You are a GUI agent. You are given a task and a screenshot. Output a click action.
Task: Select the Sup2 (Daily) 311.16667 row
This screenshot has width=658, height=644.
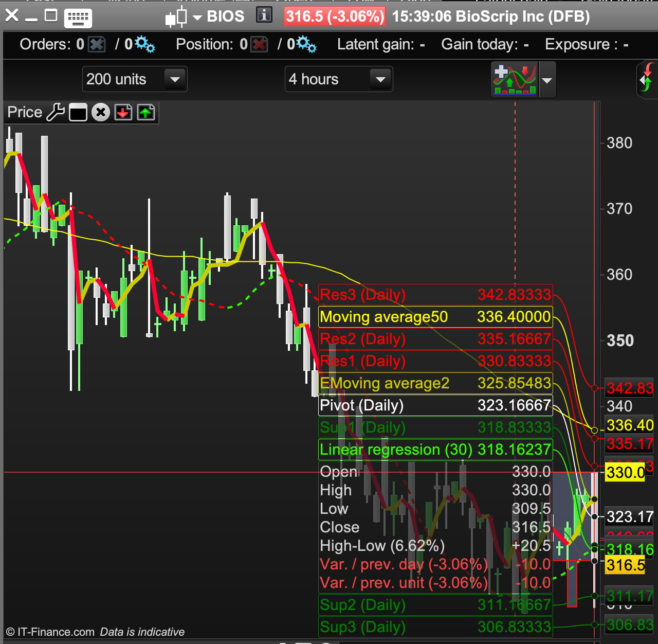coord(435,605)
